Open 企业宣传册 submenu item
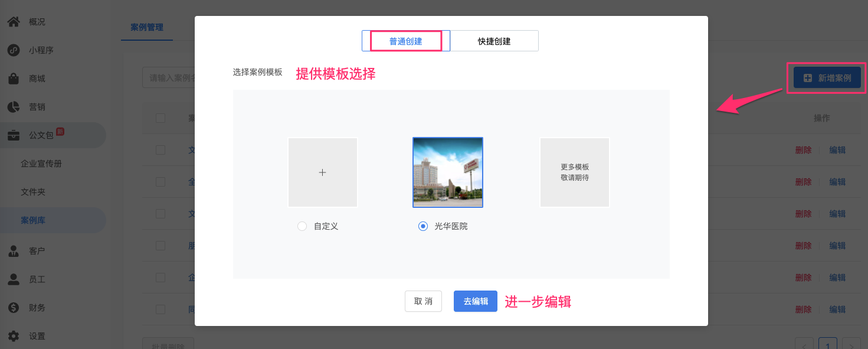 coord(41,164)
